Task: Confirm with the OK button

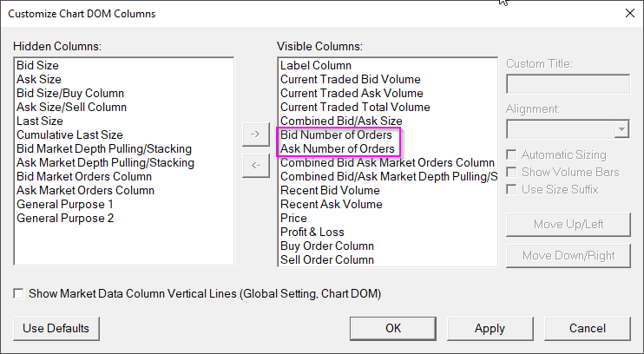Action: pyautogui.click(x=393, y=329)
